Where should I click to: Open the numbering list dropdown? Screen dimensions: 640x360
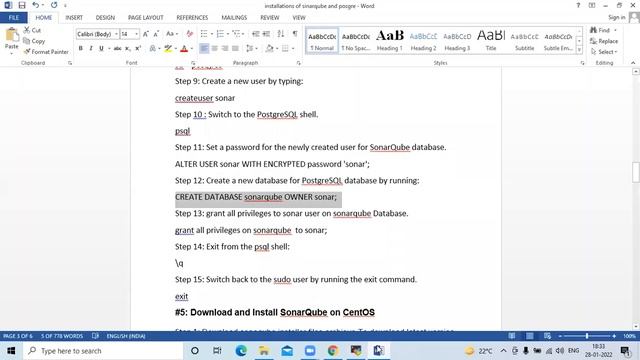[x=228, y=34]
